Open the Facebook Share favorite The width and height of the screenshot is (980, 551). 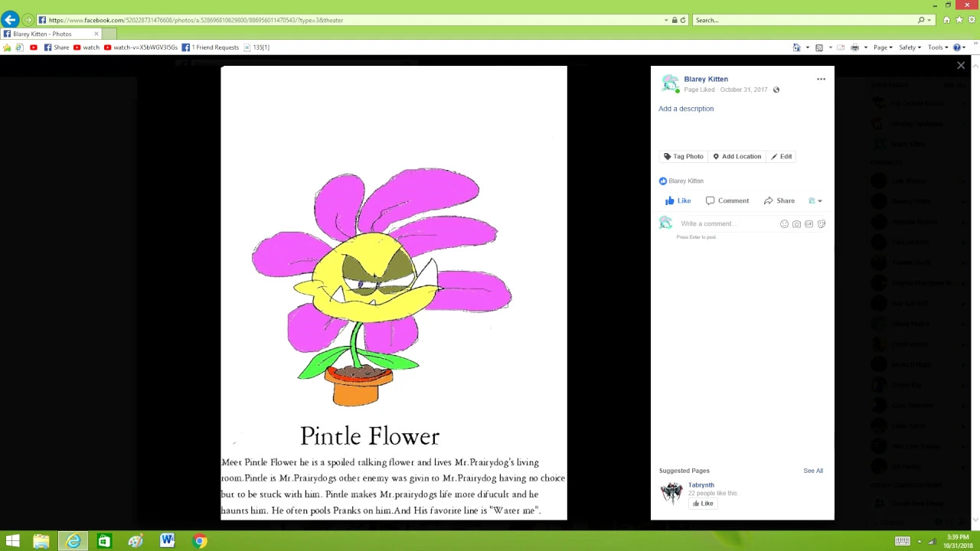click(57, 47)
